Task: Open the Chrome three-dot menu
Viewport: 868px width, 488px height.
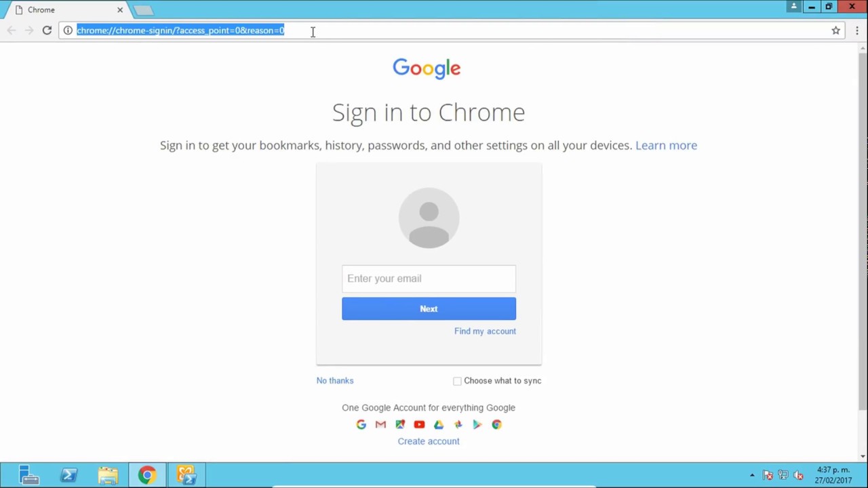Action: (857, 30)
